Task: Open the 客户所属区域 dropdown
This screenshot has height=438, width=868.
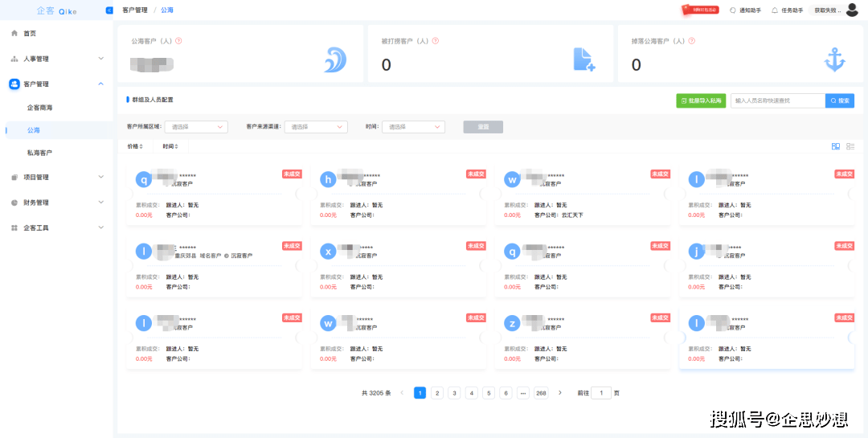Action: (197, 127)
